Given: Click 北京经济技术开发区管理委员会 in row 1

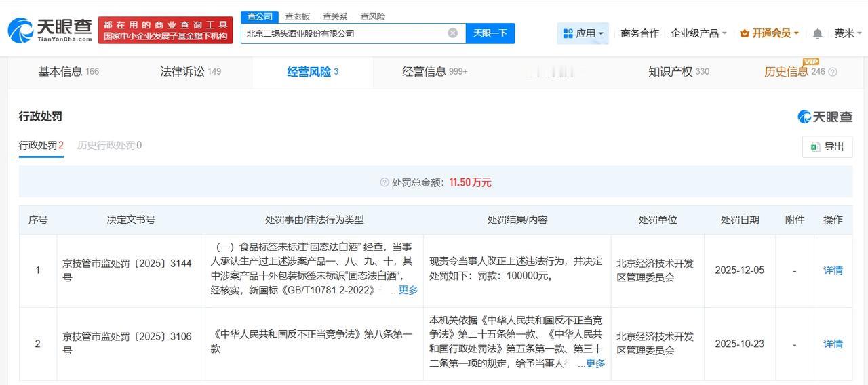Looking at the screenshot, I should (655, 270).
